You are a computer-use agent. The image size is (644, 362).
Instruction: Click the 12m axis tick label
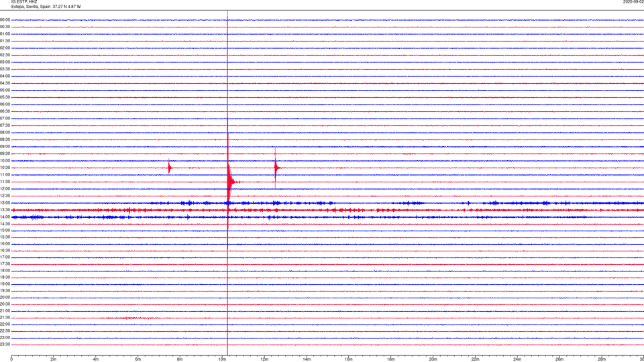[264, 359]
